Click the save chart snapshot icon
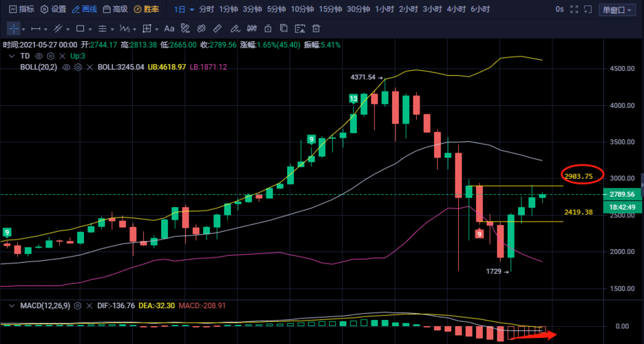The height and width of the screenshot is (344, 644). tap(300, 29)
